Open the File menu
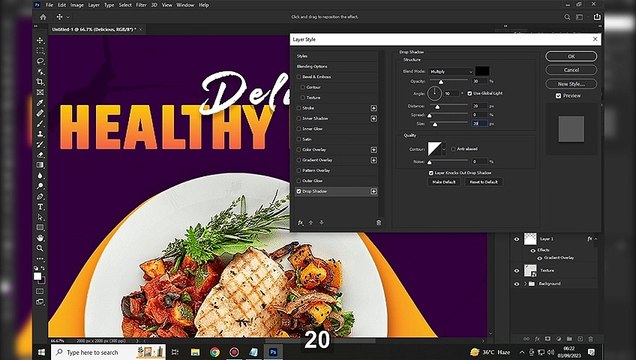Screen dimensions: 636x360 (x=49, y=5)
